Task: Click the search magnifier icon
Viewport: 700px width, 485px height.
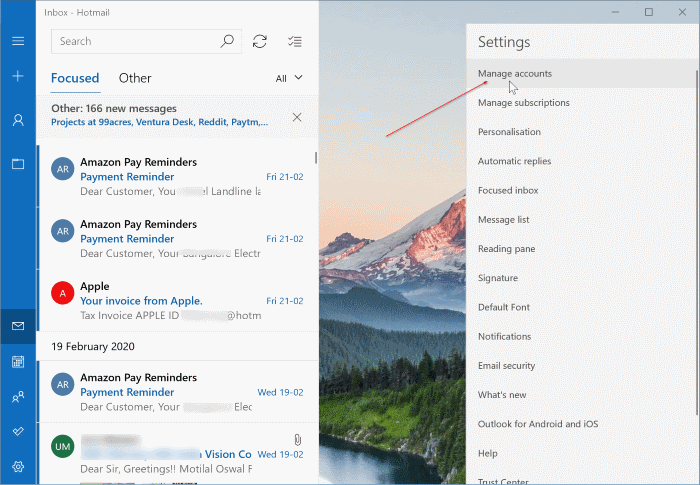Action: click(227, 41)
